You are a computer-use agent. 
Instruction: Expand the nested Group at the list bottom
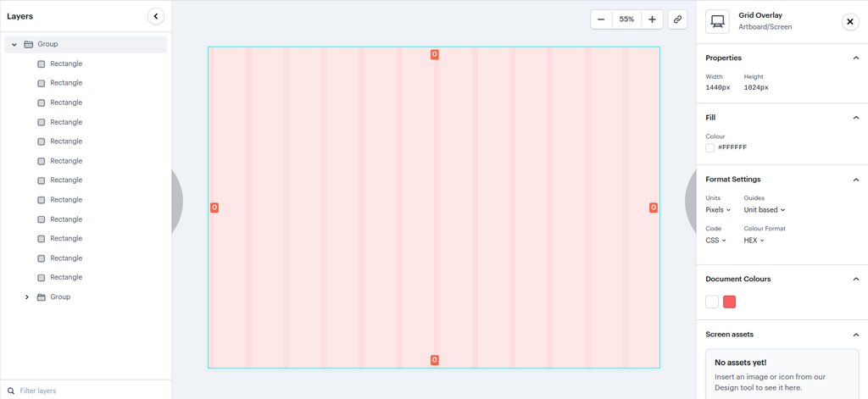(x=26, y=297)
